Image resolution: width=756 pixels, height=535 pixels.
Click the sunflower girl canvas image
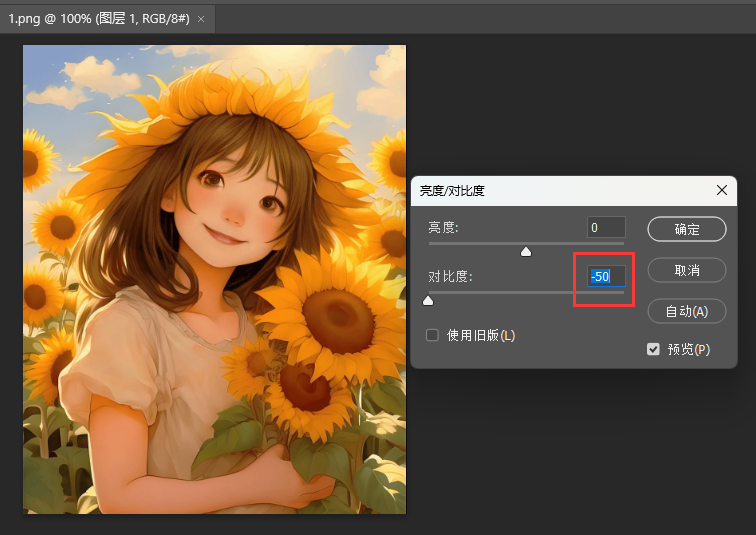(x=215, y=280)
